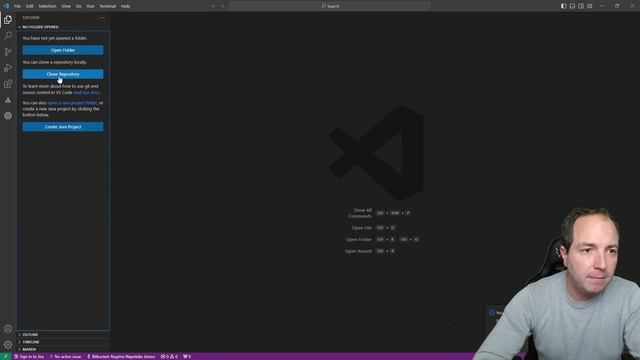Open the Manage gear icon
Viewport: 640px width, 360px height.
pyautogui.click(x=8, y=344)
